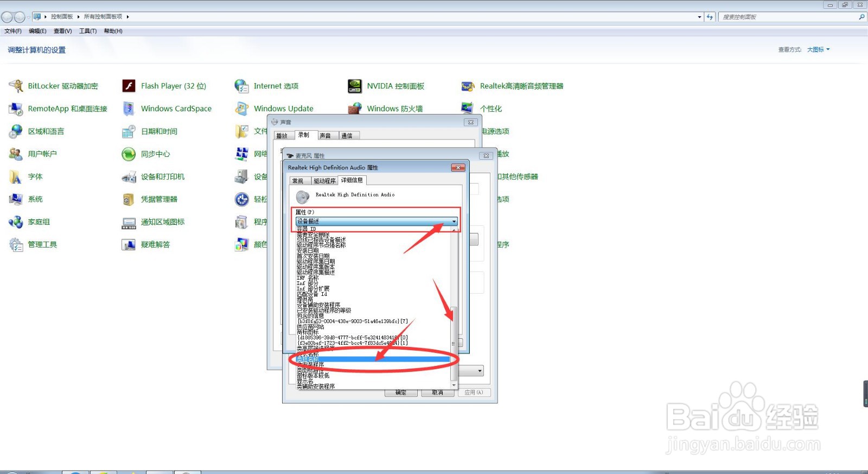This screenshot has height=474, width=868.
Task: Open the 查看(V) menu
Action: click(63, 31)
